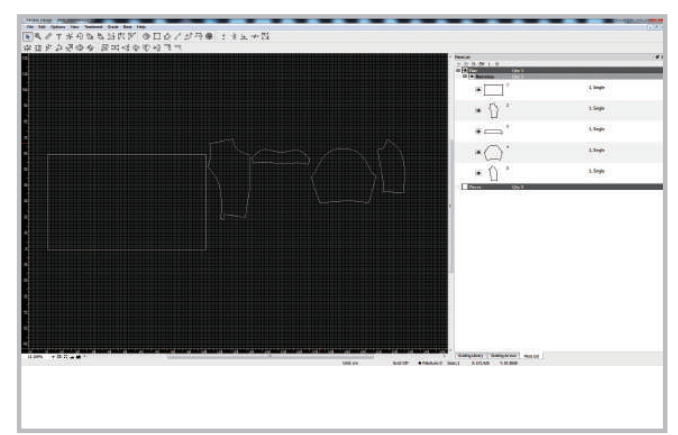Select the sleeve thumbnail in piece list
Image resolution: width=678 pixels, height=435 pixels.
[x=493, y=153]
